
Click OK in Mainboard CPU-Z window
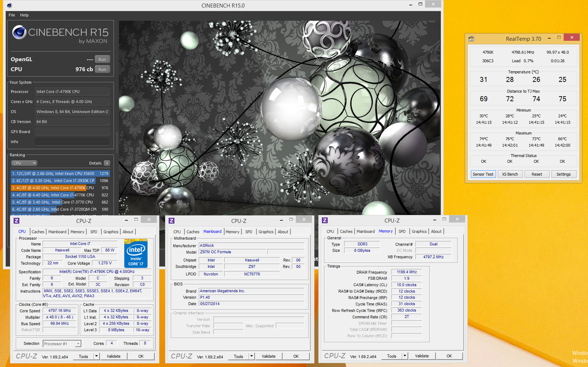pos(296,356)
